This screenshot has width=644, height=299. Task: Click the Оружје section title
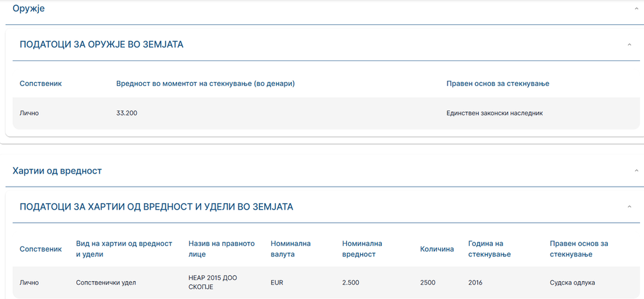point(29,9)
